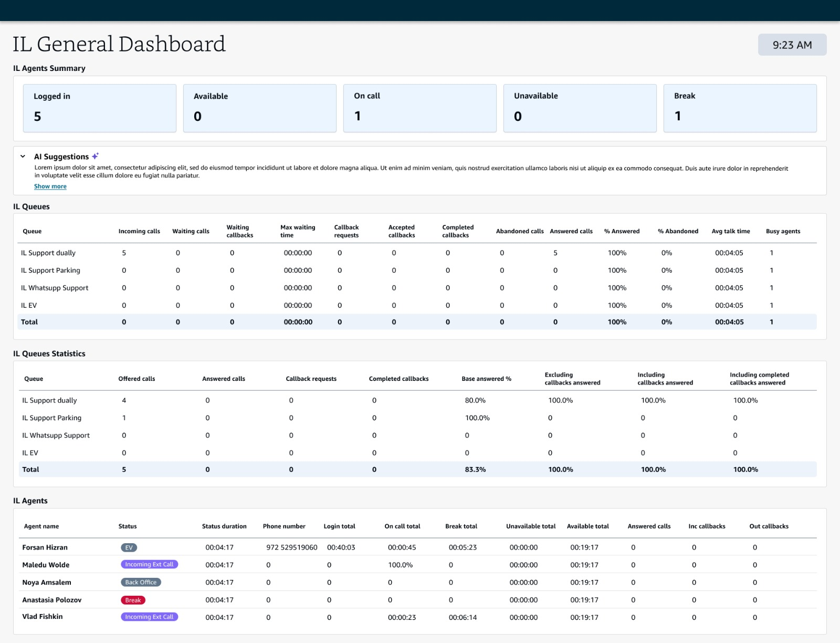This screenshot has width=840, height=643.
Task: Click the phone number 972 529519060
Action: coord(292,547)
